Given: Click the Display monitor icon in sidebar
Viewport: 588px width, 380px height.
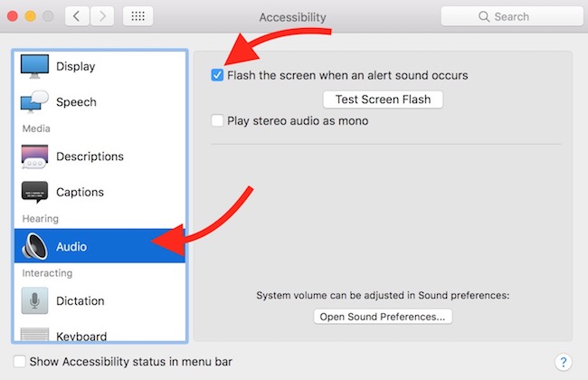Looking at the screenshot, I should (34, 66).
